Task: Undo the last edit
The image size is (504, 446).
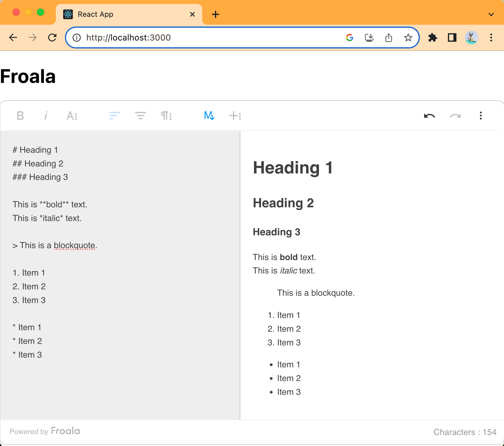Action: pos(429,116)
